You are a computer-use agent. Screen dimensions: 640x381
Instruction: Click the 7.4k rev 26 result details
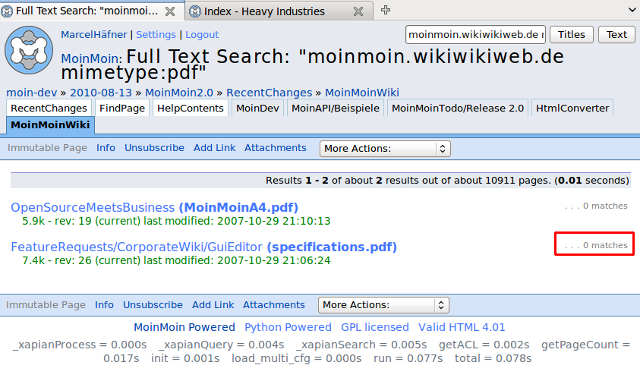click(x=176, y=260)
